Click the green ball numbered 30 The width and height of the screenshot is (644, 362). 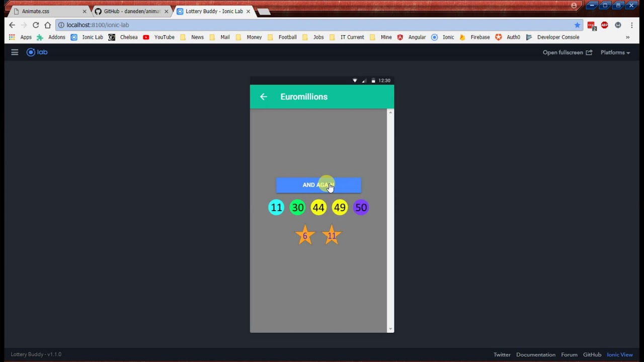(297, 208)
